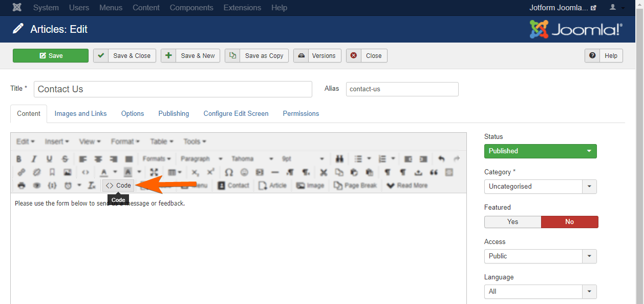Open the Status dropdown showing Published

tap(540, 151)
